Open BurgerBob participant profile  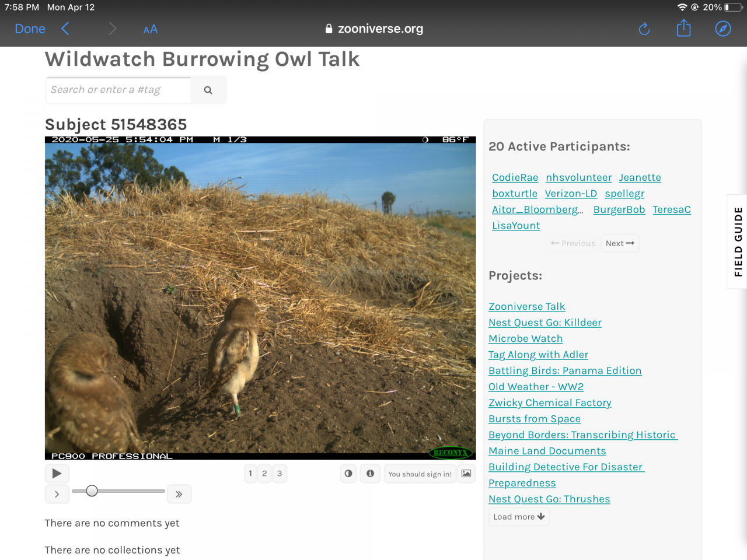point(619,210)
